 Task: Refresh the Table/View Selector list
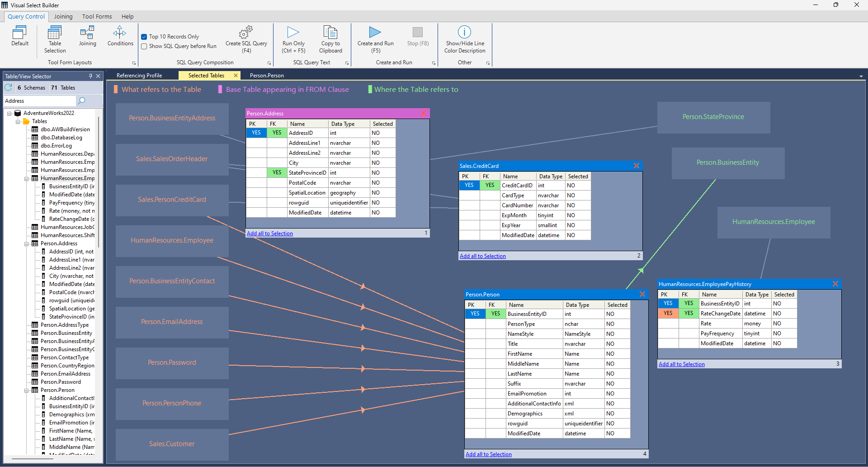[x=9, y=87]
